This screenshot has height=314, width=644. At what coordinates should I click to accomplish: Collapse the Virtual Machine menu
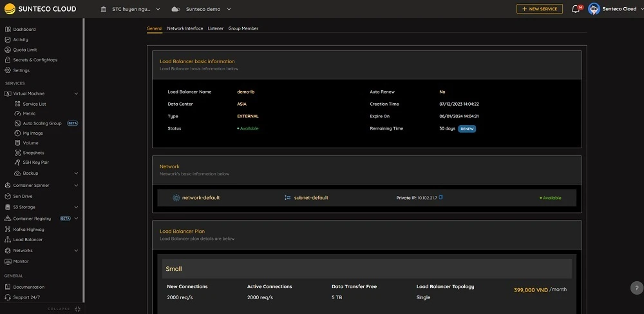pyautogui.click(x=76, y=93)
